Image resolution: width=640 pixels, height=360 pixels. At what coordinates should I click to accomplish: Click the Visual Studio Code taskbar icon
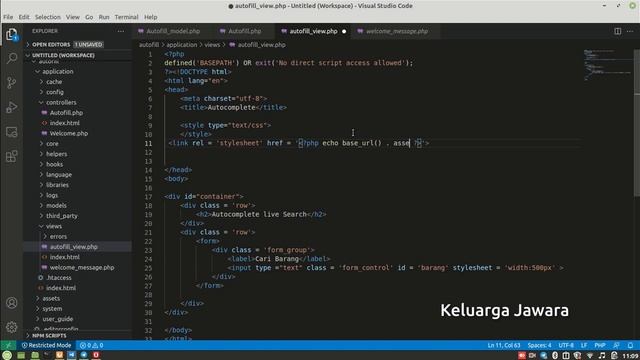click(71, 355)
